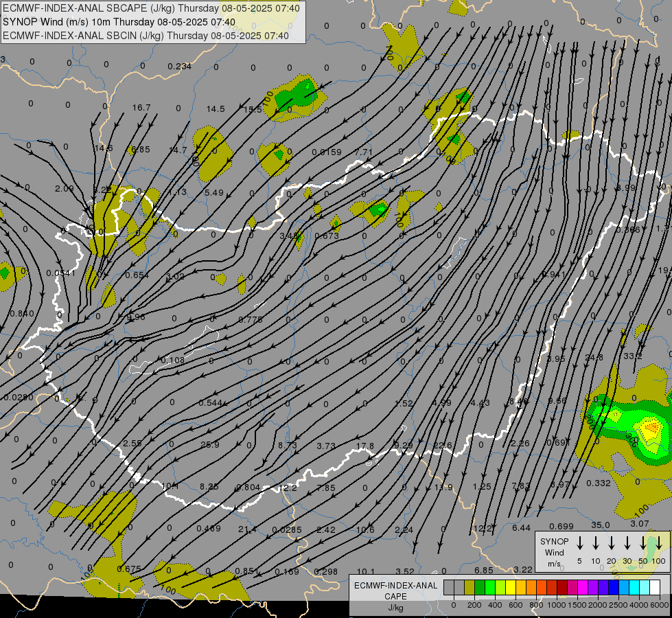Viewport: 672px width, 618px height.
Task: Click the 6.44 value on the map
Action: (x=522, y=528)
